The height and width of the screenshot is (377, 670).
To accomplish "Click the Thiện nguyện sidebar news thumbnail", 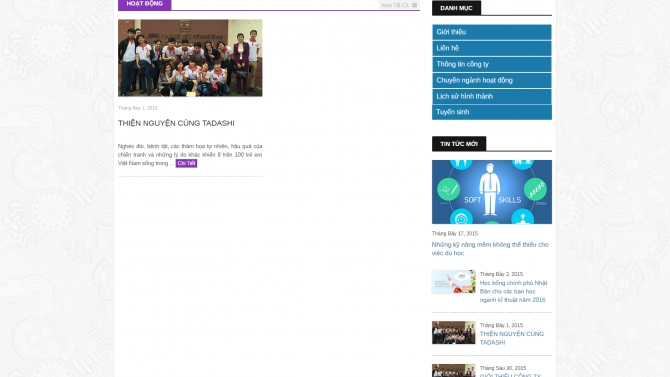I will pos(453,333).
